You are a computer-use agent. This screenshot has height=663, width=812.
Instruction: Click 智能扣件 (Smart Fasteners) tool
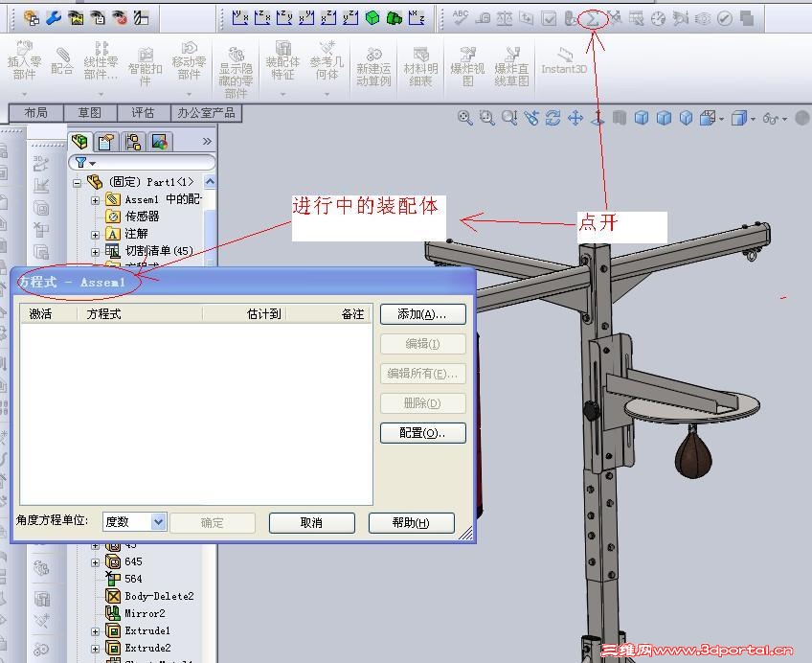(x=145, y=67)
